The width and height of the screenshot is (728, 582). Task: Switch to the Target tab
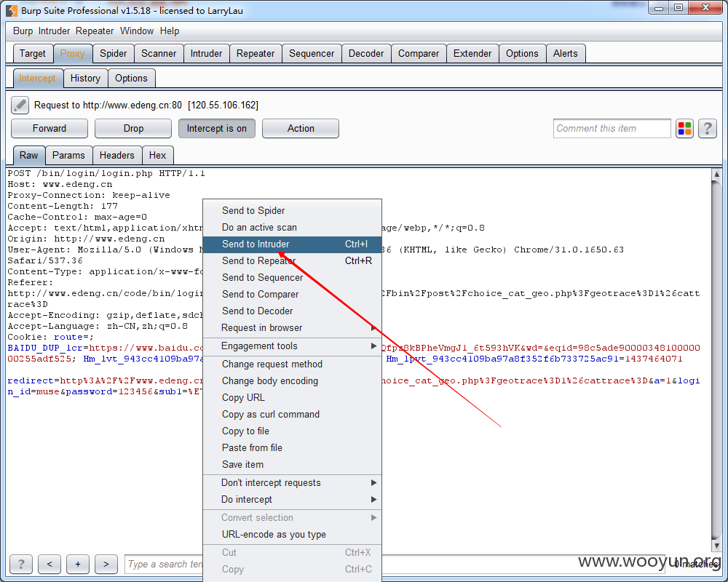point(33,53)
